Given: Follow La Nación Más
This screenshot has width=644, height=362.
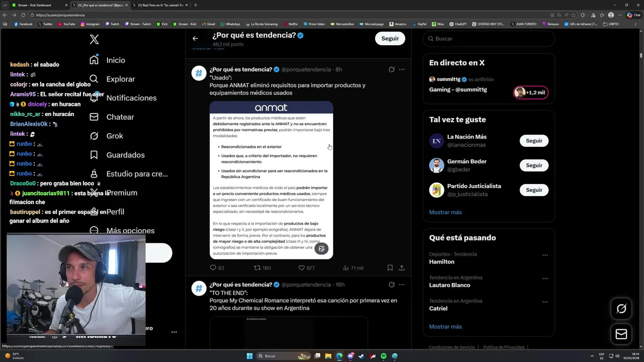Looking at the screenshot, I should pyautogui.click(x=534, y=141).
